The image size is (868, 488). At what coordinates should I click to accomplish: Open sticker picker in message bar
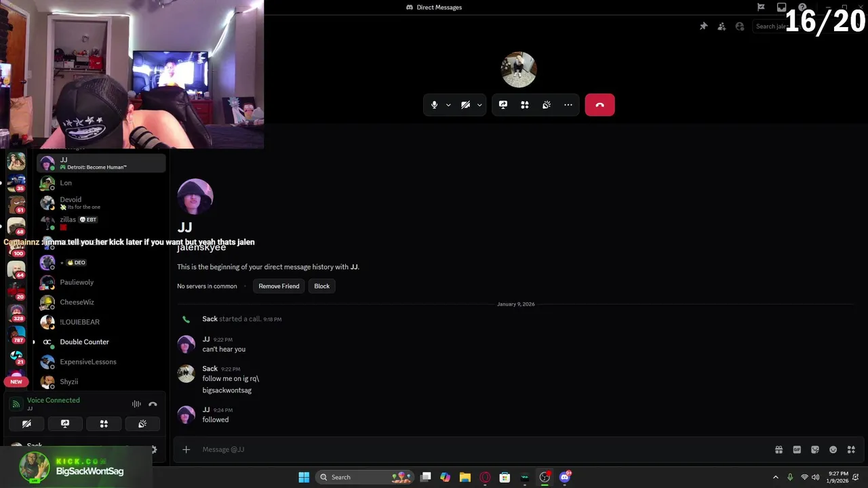pos(815,449)
